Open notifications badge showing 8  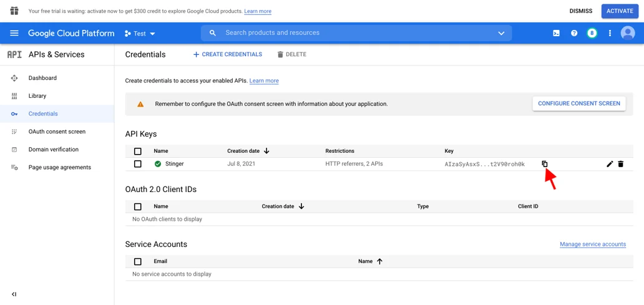(x=592, y=33)
